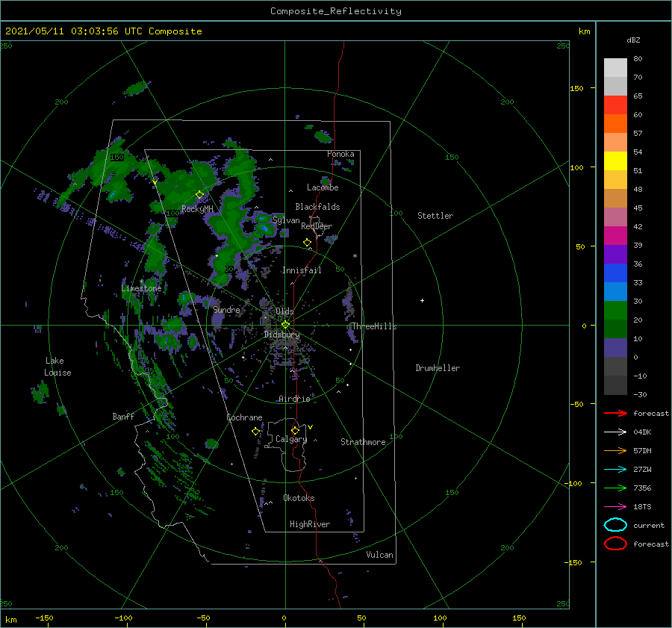Click the magenta 42-39 dBZ color band
Screen dimensions: 672x628
click(615, 236)
